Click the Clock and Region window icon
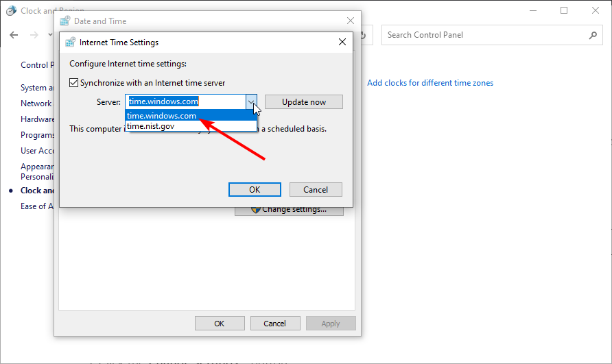 coord(11,10)
